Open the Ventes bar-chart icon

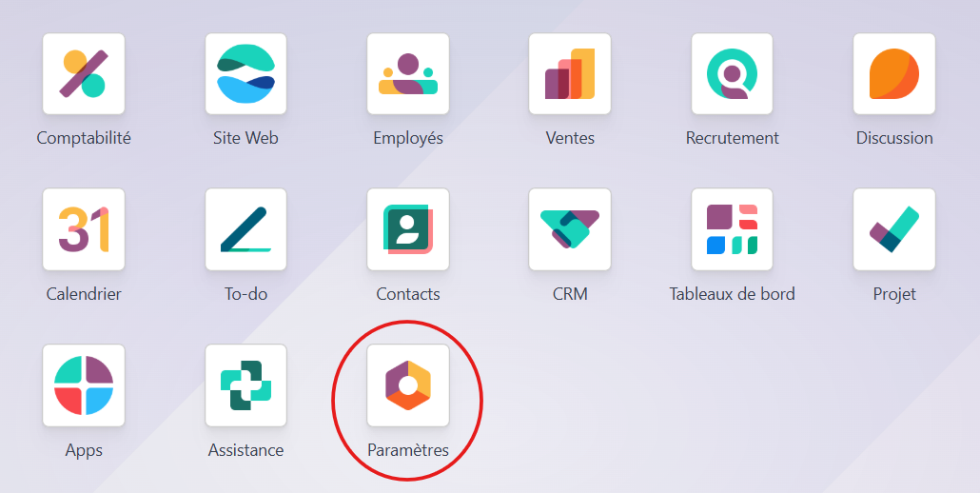pyautogui.click(x=570, y=73)
